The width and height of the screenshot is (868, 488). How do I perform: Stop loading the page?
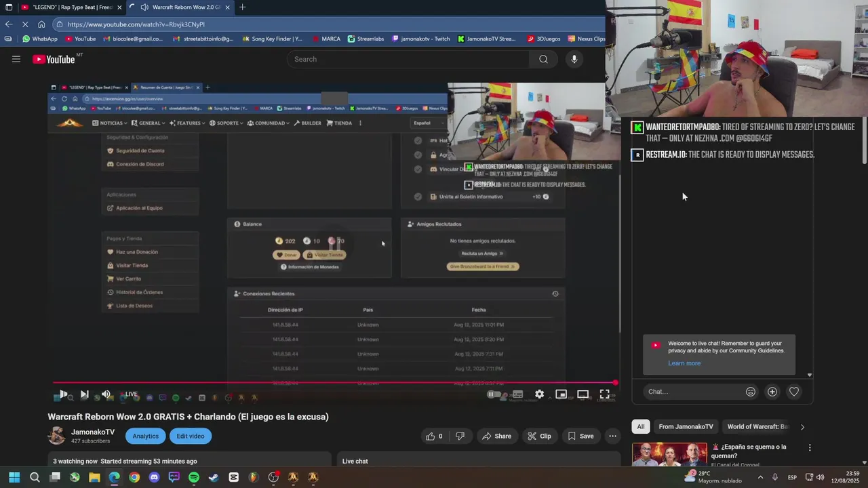(24, 24)
